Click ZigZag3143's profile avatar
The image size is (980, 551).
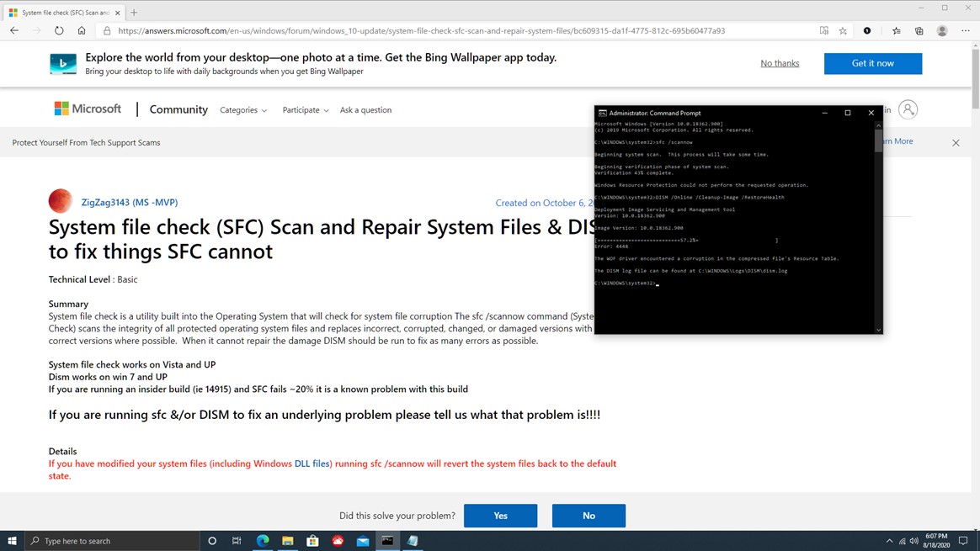pos(61,200)
